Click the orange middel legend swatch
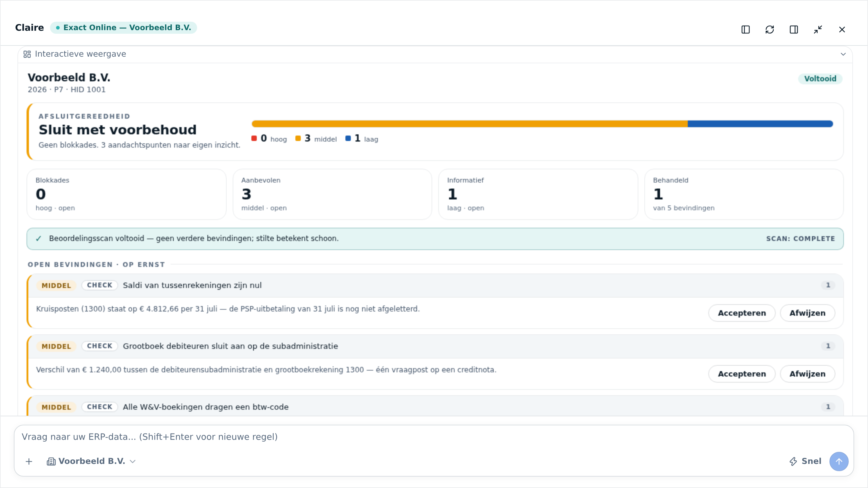 [298, 139]
